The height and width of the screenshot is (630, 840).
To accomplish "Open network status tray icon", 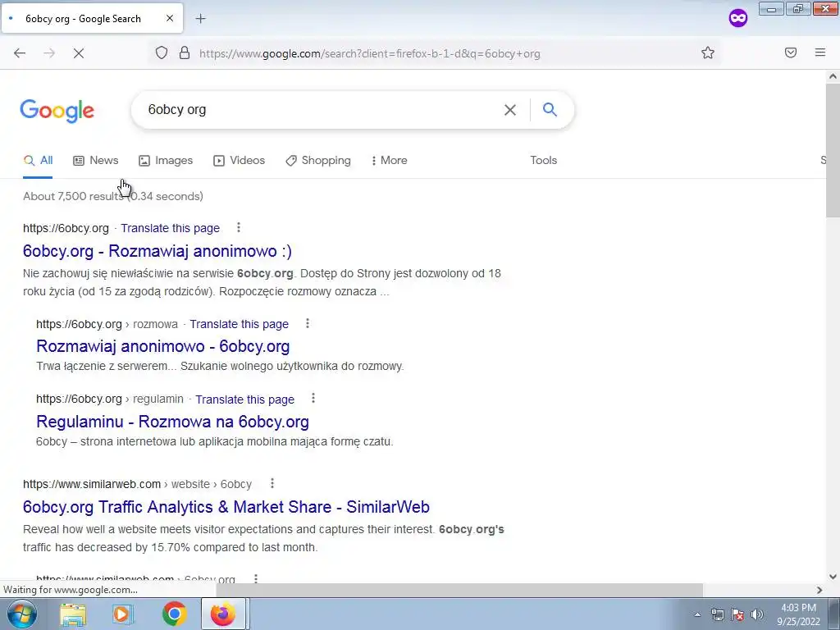I will point(717,614).
